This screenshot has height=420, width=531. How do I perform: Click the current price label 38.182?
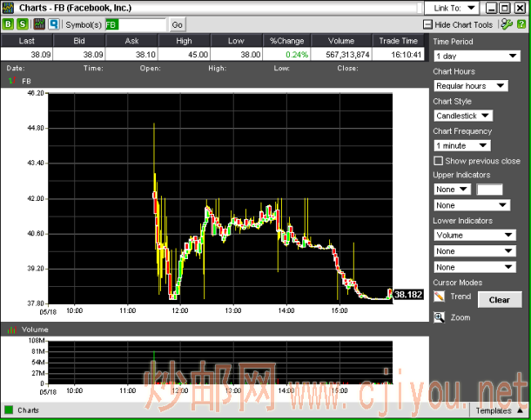point(408,295)
